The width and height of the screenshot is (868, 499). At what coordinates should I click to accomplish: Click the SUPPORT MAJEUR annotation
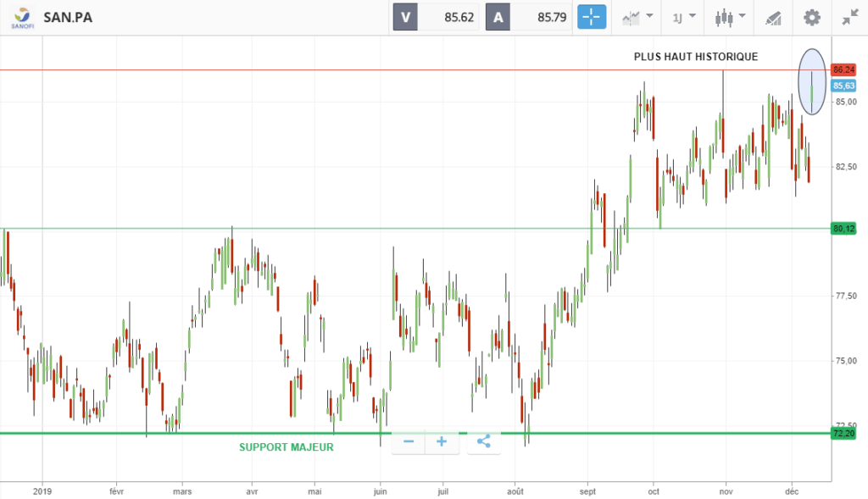pos(287,447)
